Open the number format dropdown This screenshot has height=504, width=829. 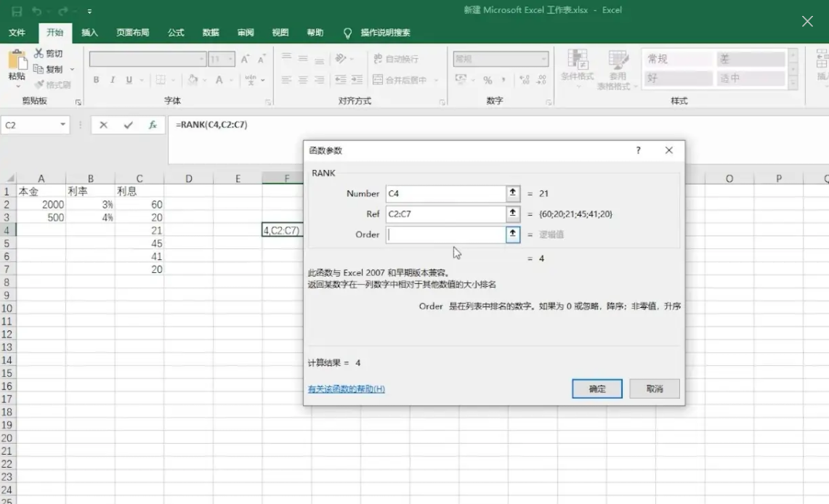[543, 60]
